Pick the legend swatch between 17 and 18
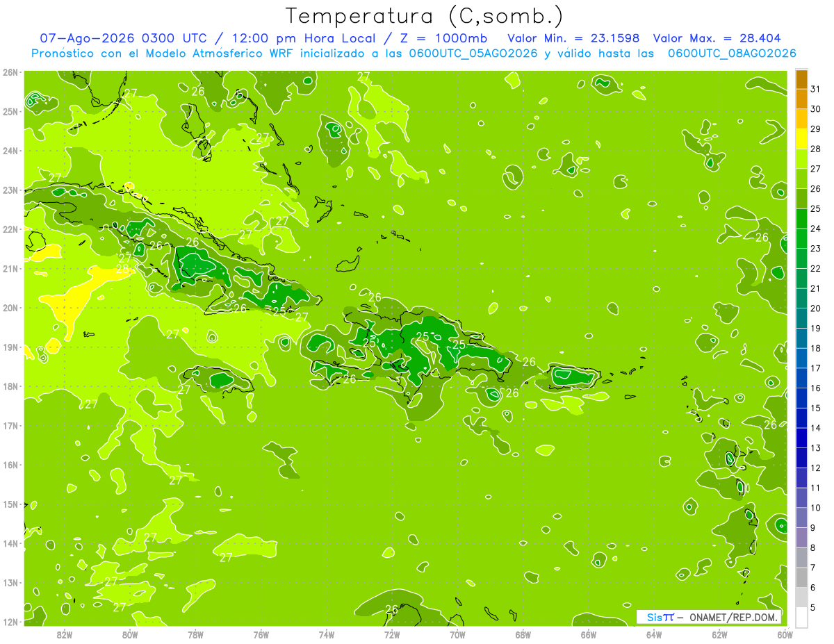 (x=801, y=358)
